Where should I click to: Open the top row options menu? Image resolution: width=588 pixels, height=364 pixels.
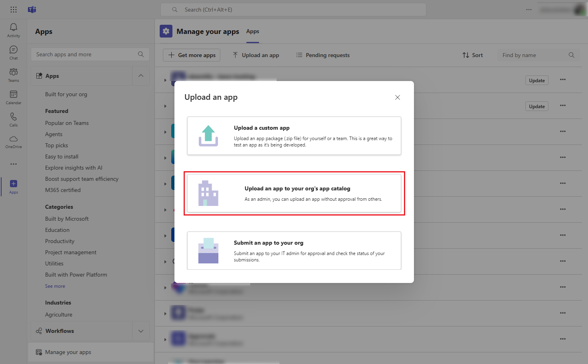point(563,80)
